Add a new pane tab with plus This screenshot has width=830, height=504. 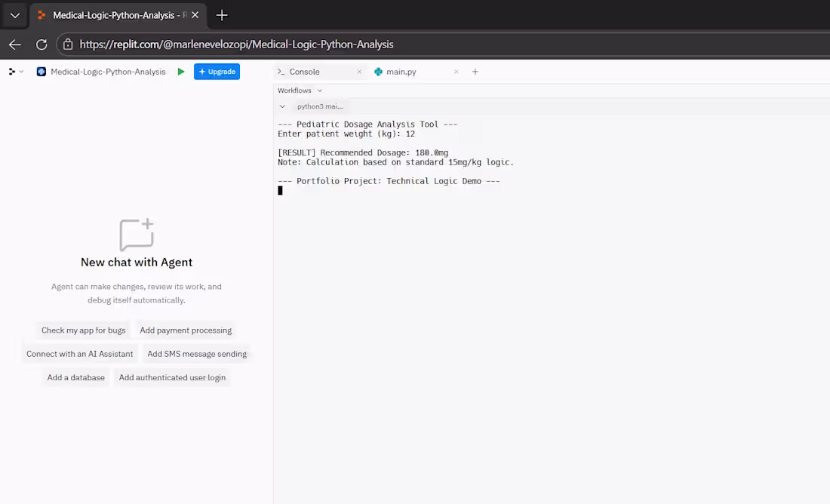point(475,72)
